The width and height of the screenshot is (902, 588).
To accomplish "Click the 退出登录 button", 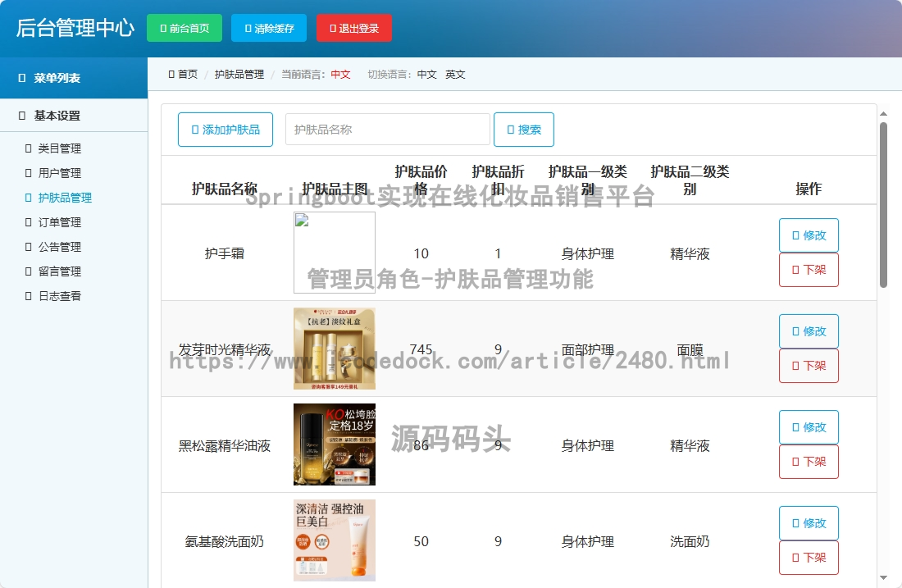I will coord(353,28).
